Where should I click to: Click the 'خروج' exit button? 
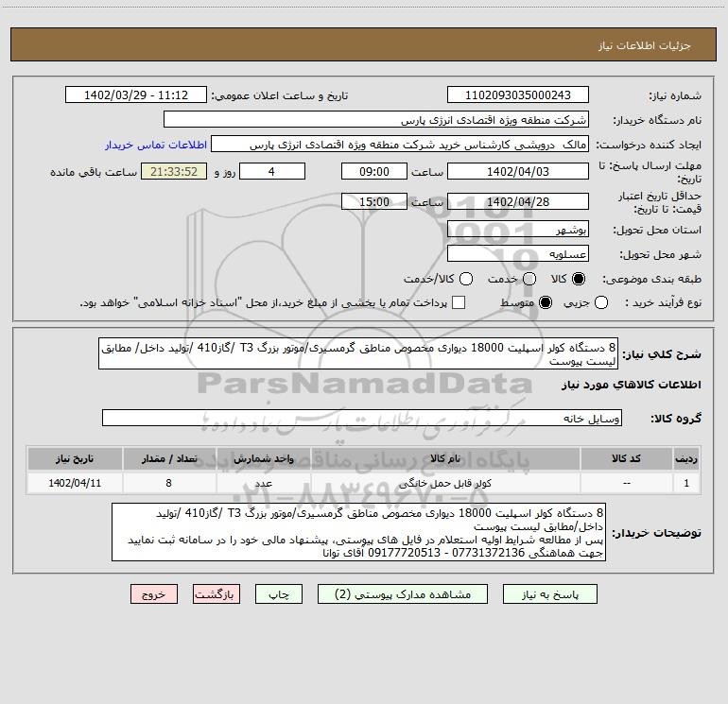(152, 594)
